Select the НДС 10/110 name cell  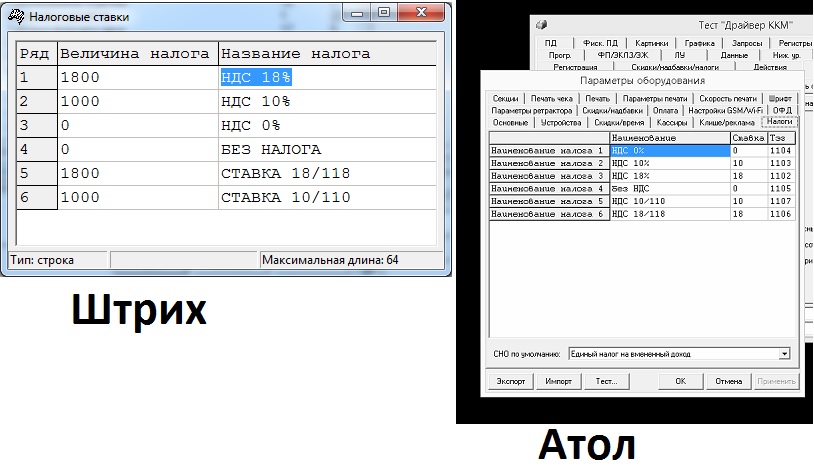click(670, 201)
